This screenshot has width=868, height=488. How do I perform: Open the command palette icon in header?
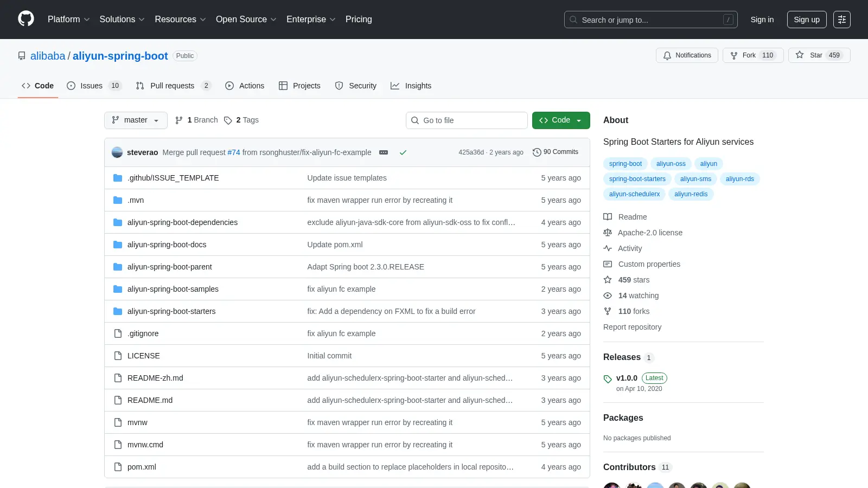(x=842, y=20)
